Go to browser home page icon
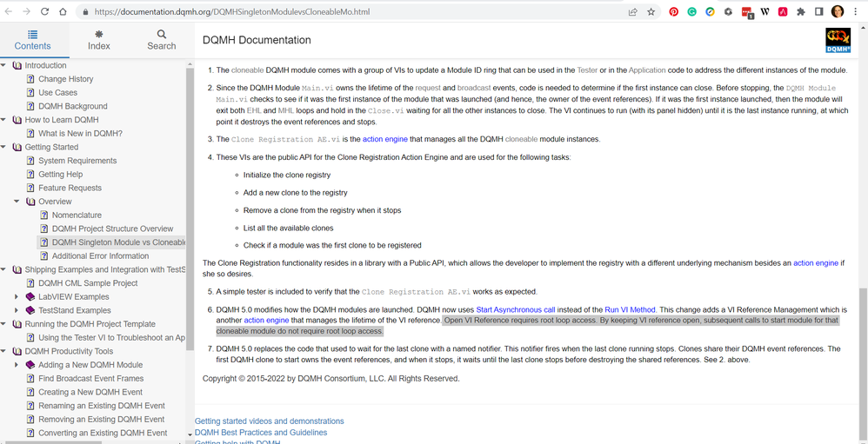Image resolution: width=868 pixels, height=444 pixels. [63, 11]
